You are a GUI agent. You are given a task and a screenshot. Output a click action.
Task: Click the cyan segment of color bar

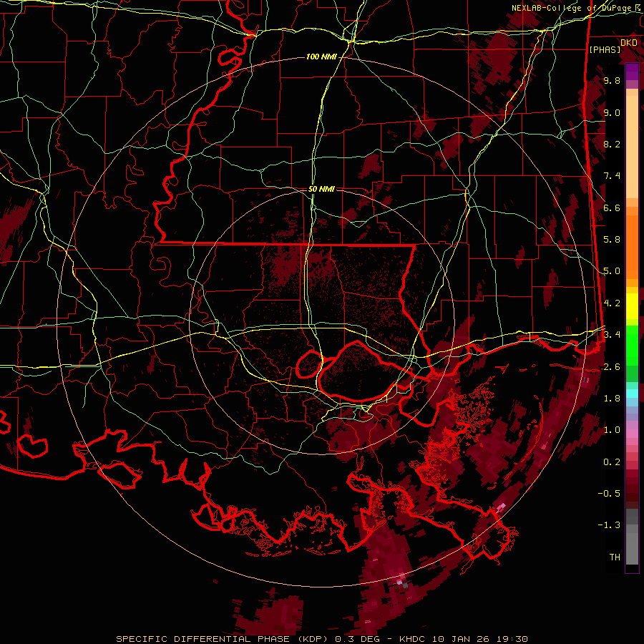(x=632, y=394)
